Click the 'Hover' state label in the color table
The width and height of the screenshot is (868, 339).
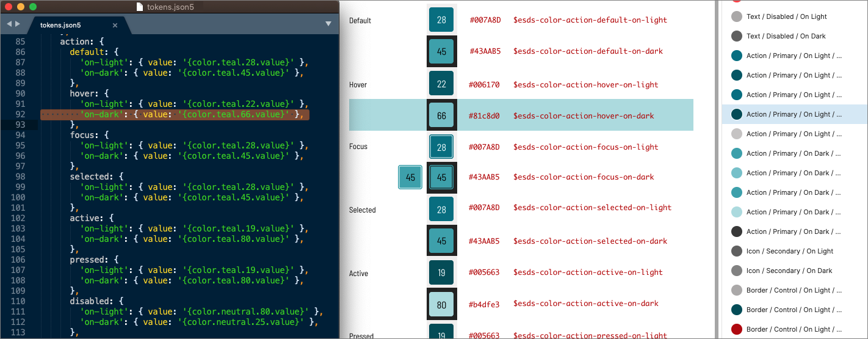click(358, 85)
